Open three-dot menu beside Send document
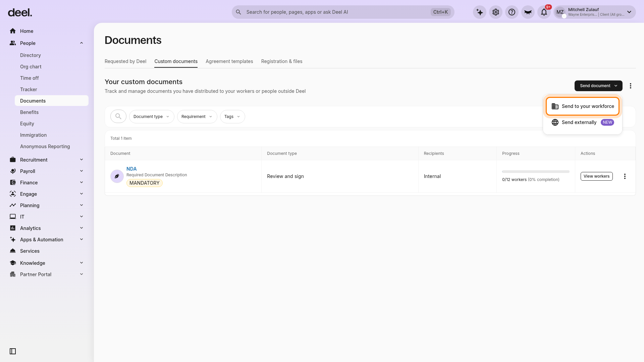The height and width of the screenshot is (362, 644). 631,86
